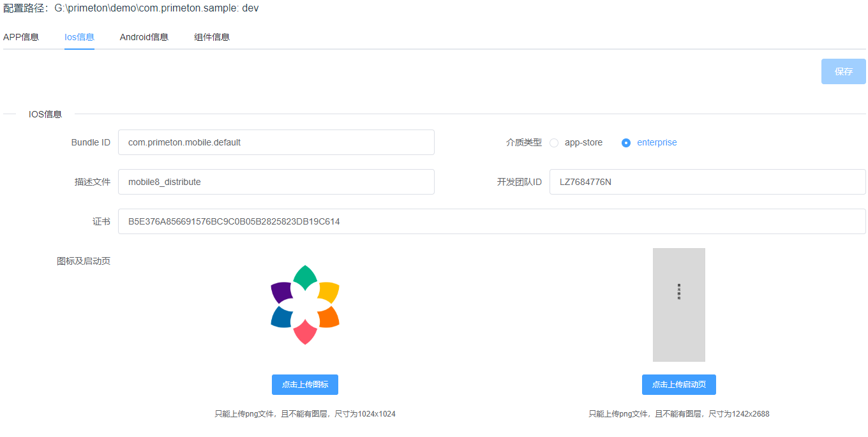Click the gray launch page preview image
The image size is (868, 437).
tap(678, 305)
